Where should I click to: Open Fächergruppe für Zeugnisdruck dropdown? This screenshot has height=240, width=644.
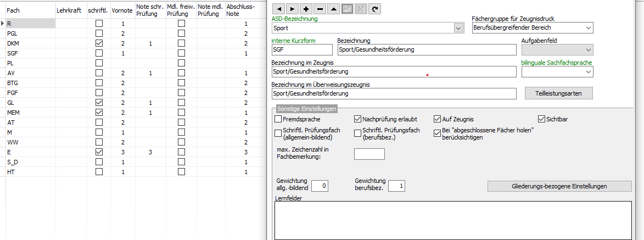click(x=589, y=28)
